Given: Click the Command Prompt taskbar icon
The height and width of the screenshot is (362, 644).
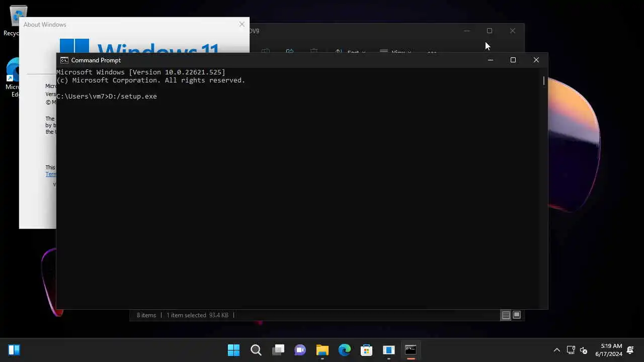Looking at the screenshot, I should 411,350.
